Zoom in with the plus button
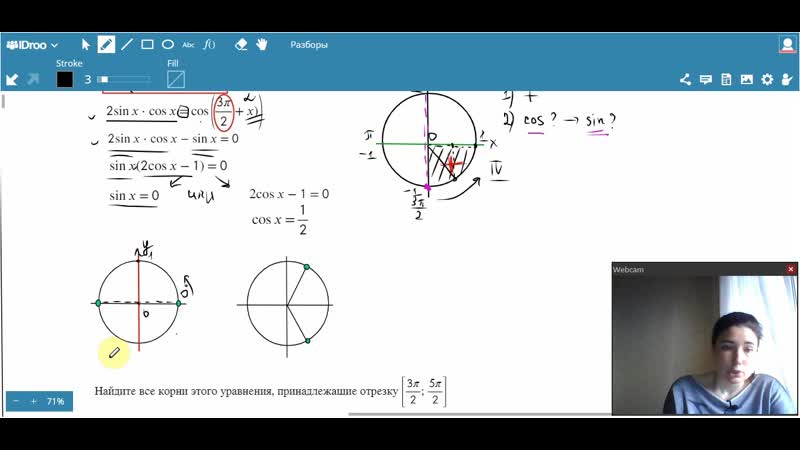The width and height of the screenshot is (800, 450). (x=33, y=401)
